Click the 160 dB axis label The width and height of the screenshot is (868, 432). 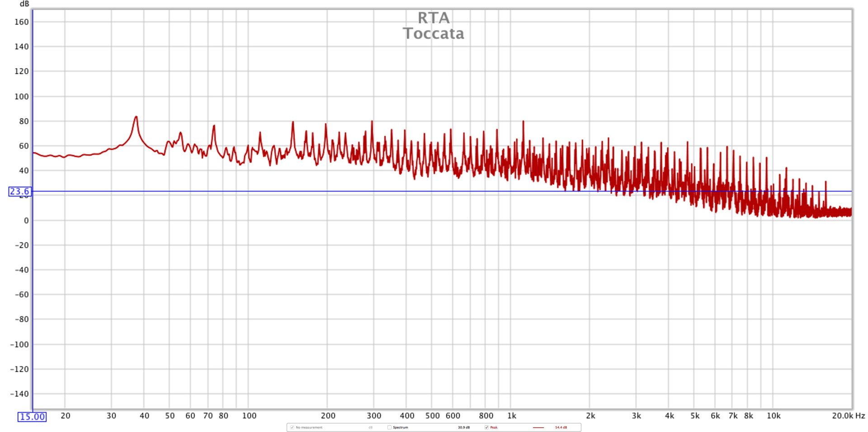pos(21,22)
